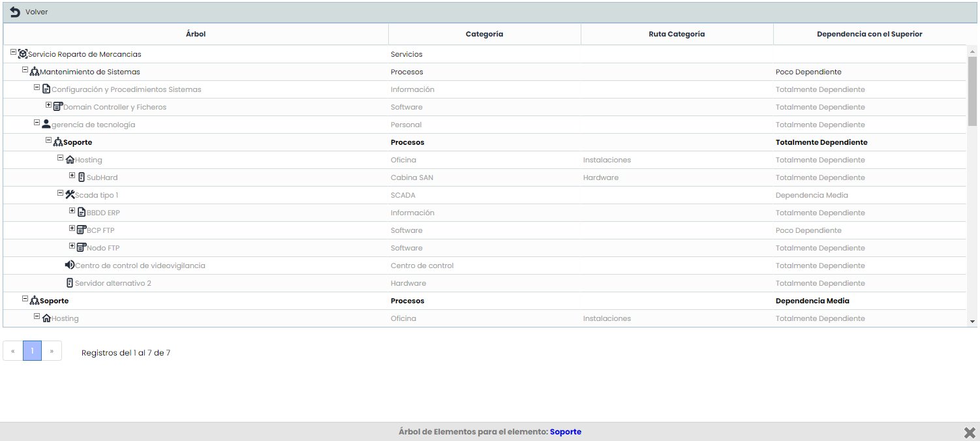Expand the BCP FTP node
The height and width of the screenshot is (441, 980).
[x=72, y=228]
